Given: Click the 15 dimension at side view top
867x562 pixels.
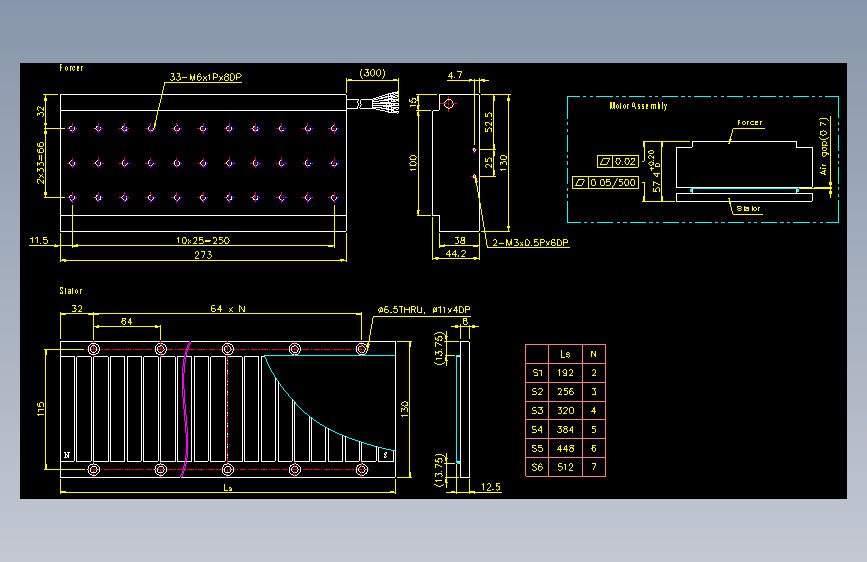Looking at the screenshot, I should tap(413, 102).
